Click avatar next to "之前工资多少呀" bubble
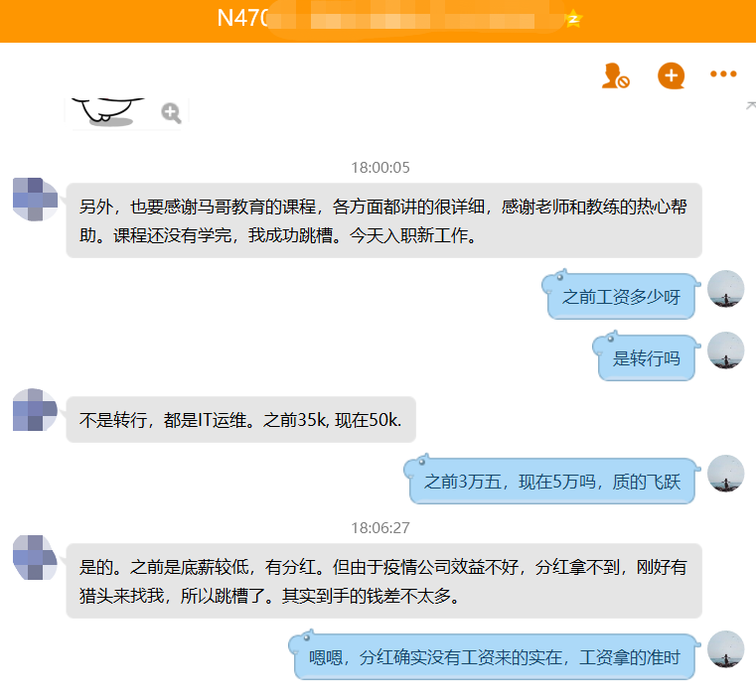Image resolution: width=756 pixels, height=700 pixels. coord(726,289)
